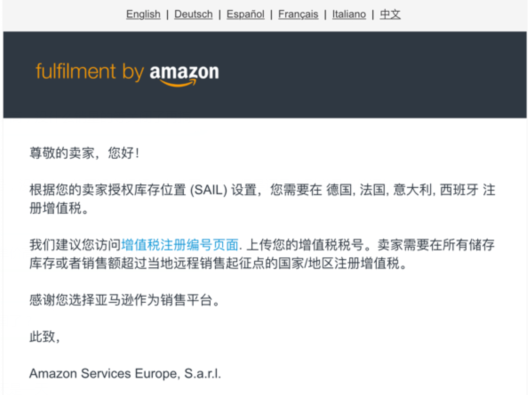
Task: Click the greeting line 尊敬的卖家,您好!
Action: 84,153
